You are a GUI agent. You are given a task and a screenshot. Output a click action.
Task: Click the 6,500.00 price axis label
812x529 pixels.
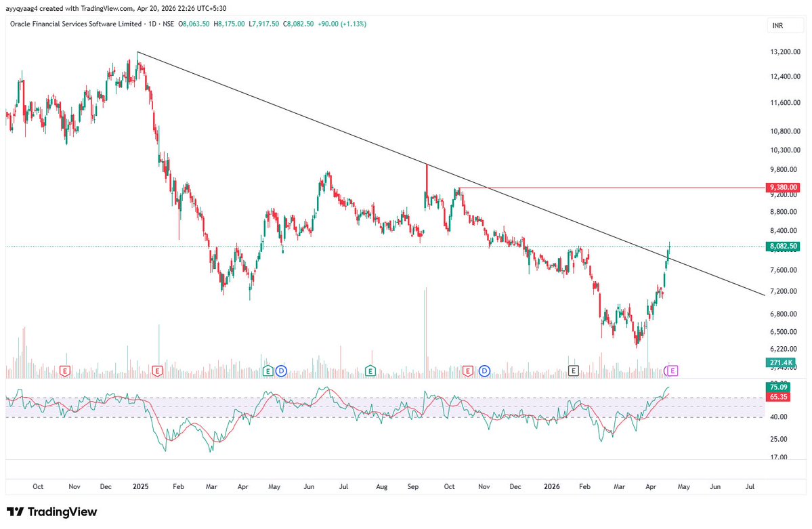(785, 332)
